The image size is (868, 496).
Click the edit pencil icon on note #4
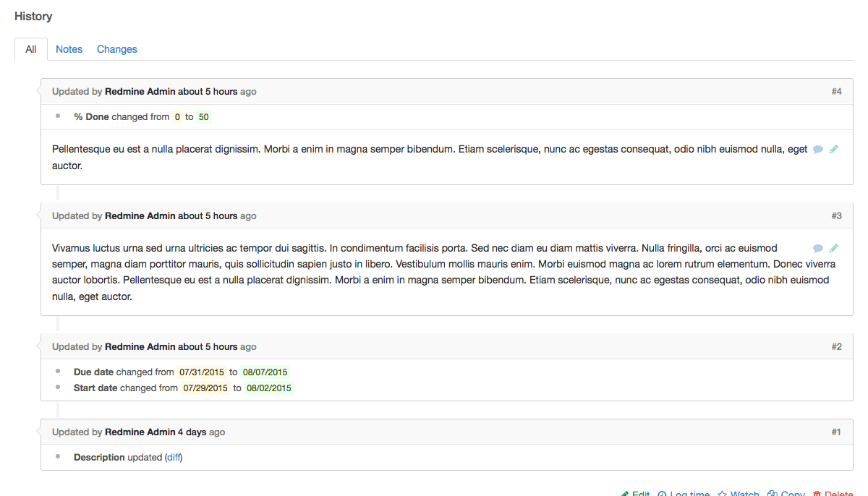click(x=833, y=149)
